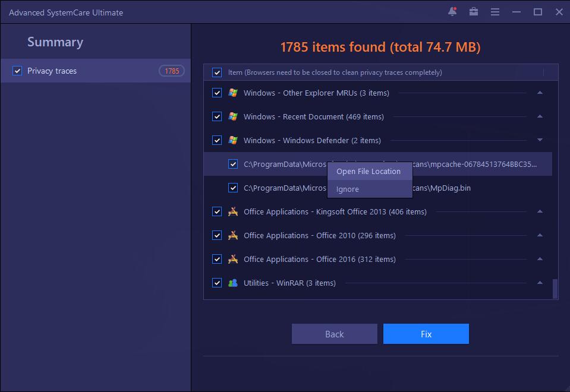Image resolution: width=570 pixels, height=392 pixels.
Task: Click the Office Applications - Office 2016 label
Action: coord(320,259)
